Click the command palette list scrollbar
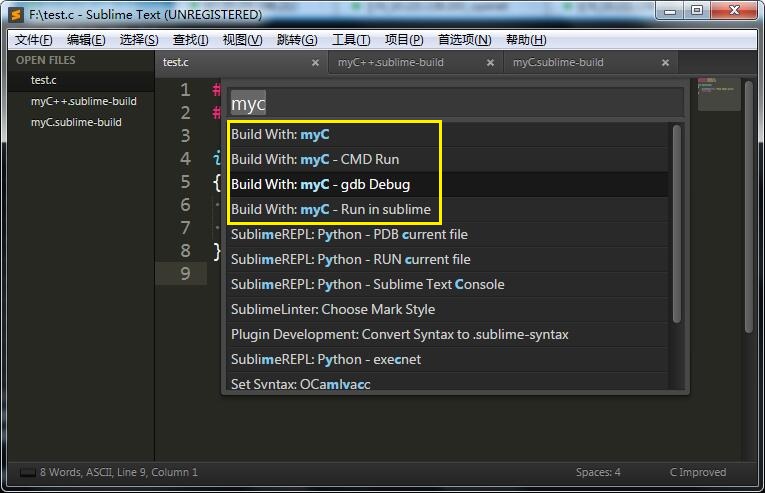 click(x=677, y=224)
